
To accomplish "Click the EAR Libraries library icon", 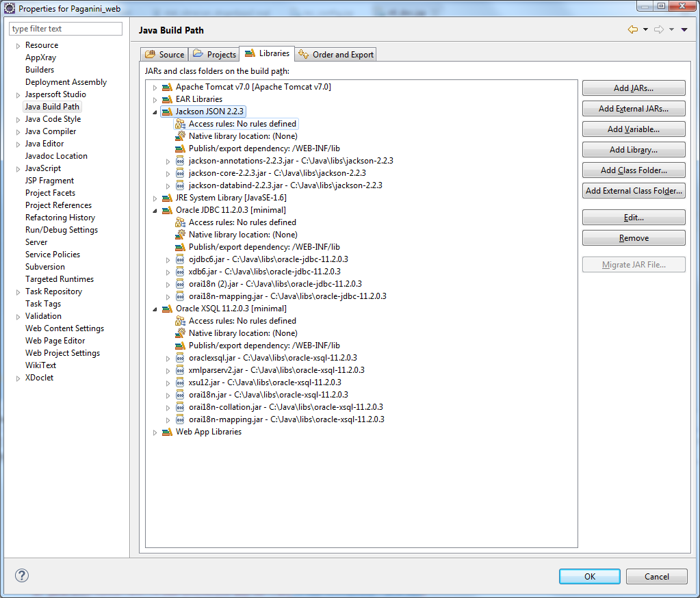I will 167,99.
